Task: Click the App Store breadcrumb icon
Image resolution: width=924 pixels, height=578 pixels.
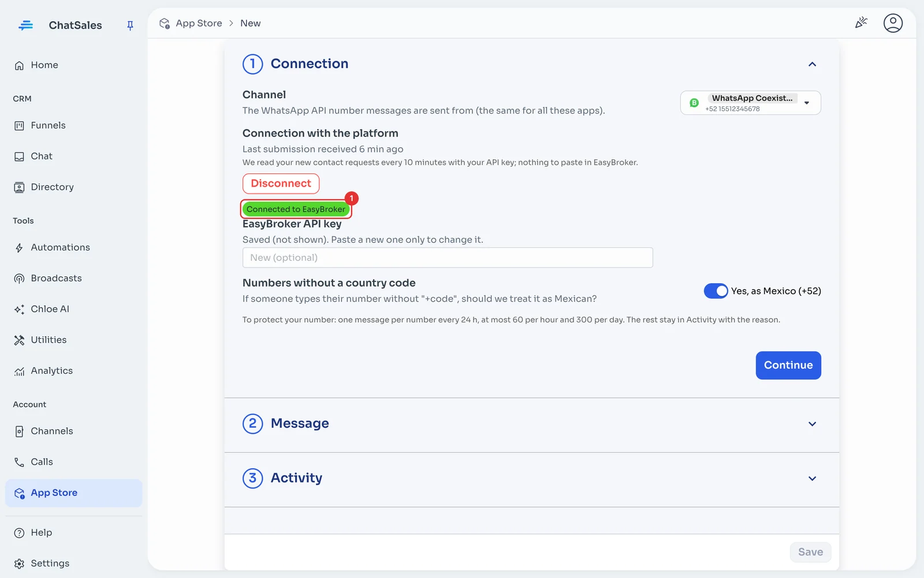Action: pos(165,23)
